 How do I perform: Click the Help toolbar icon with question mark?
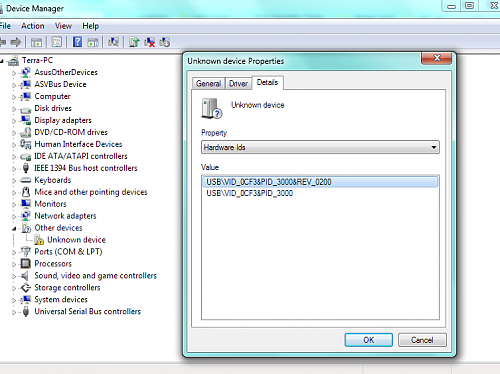[x=77, y=42]
